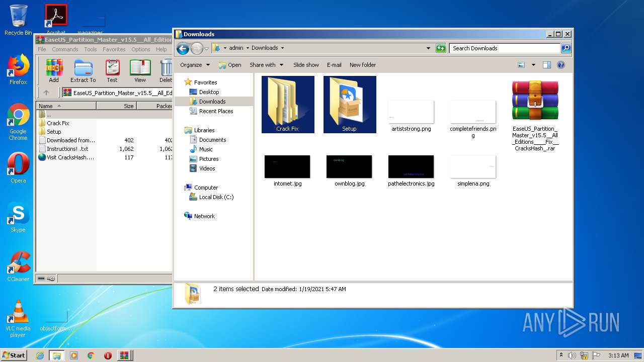Open the Organize dropdown menu
644x362 pixels.
(x=195, y=65)
